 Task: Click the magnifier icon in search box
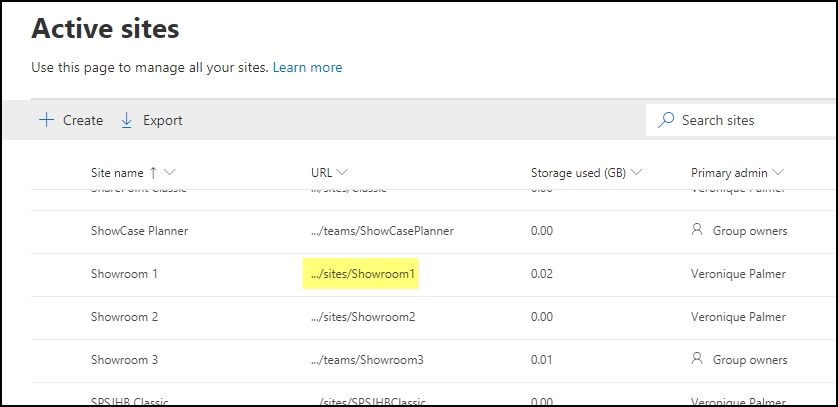pos(665,120)
